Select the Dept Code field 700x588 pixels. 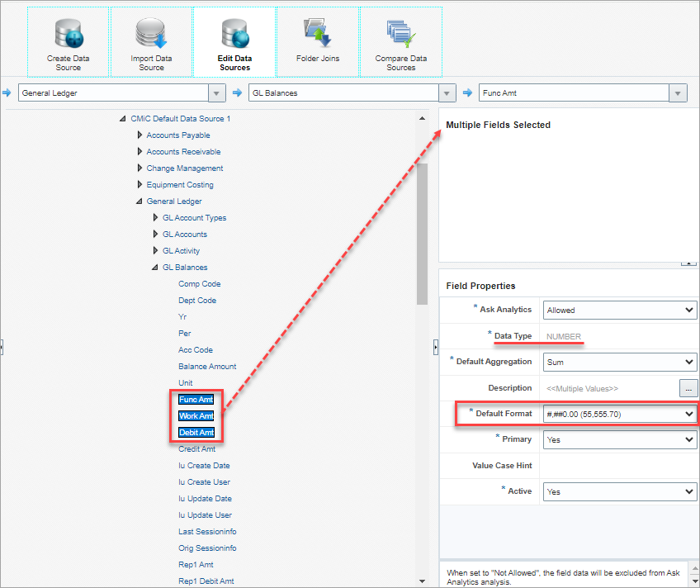point(197,301)
